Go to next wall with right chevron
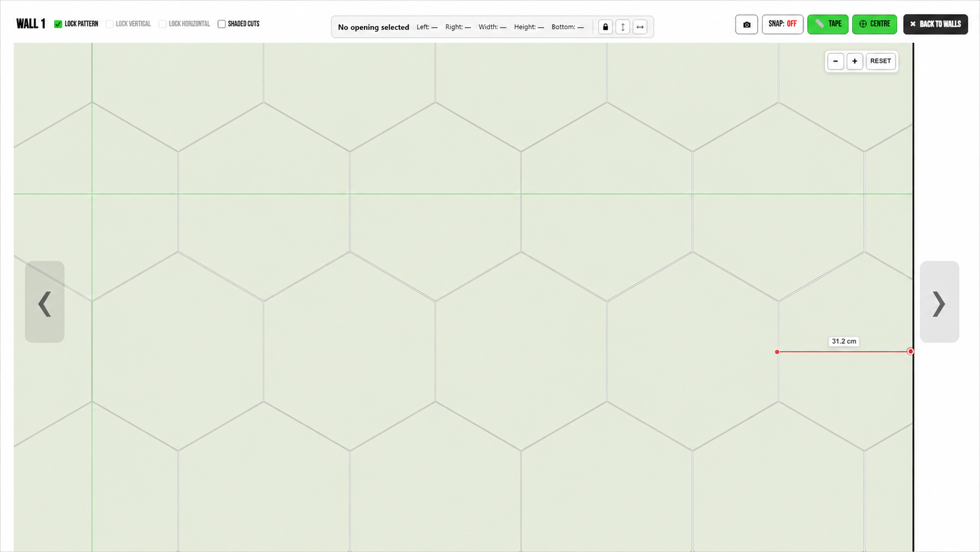The height and width of the screenshot is (552, 980). click(x=939, y=302)
